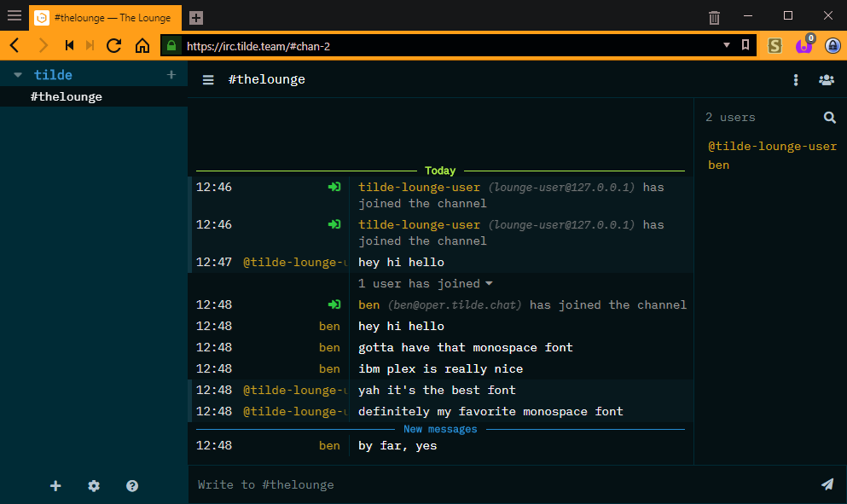Toggle the sidebar with hamburger icon

click(x=208, y=80)
